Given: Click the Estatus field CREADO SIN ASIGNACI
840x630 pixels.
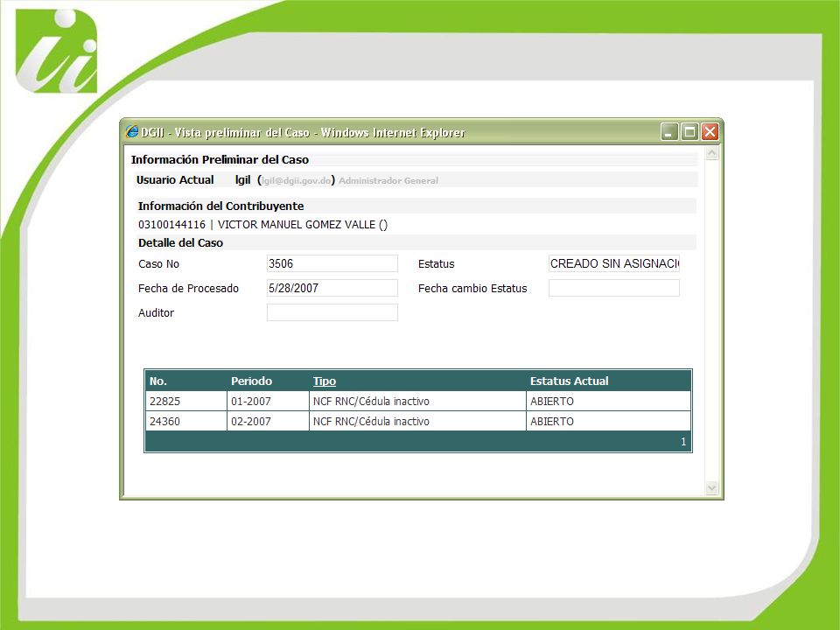Looking at the screenshot, I should click(614, 263).
